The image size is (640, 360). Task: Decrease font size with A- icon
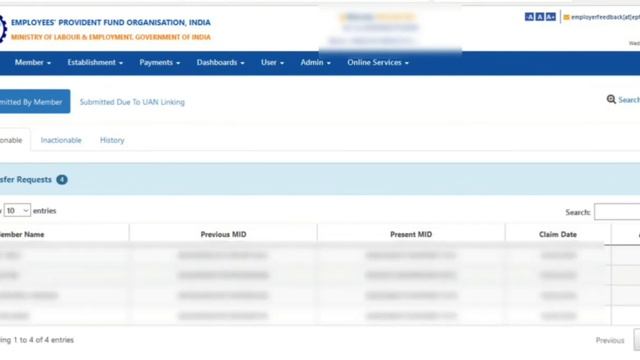click(529, 17)
